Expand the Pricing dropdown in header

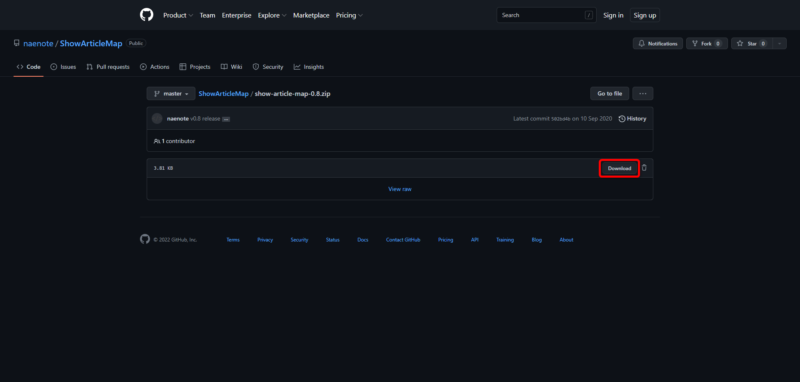pos(349,15)
